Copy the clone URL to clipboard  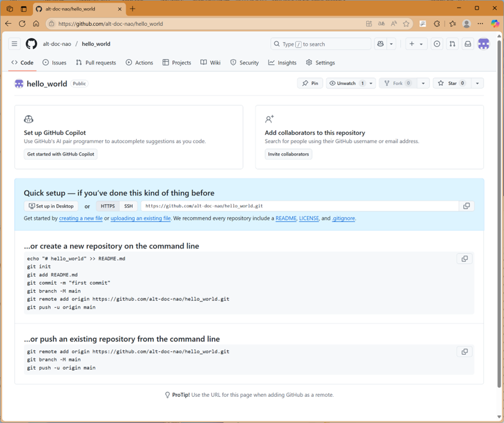pyautogui.click(x=466, y=206)
